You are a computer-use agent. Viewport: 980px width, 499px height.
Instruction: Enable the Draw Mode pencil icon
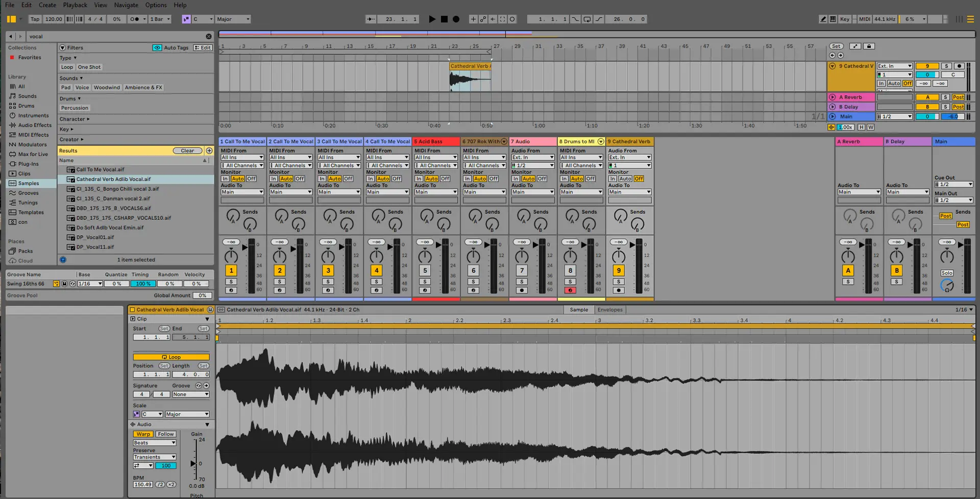point(823,19)
